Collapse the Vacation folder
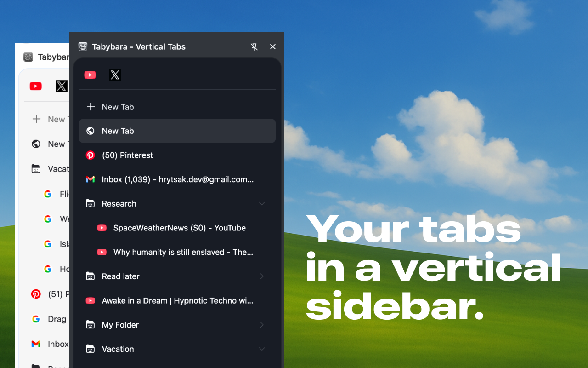588x368 pixels. click(262, 349)
